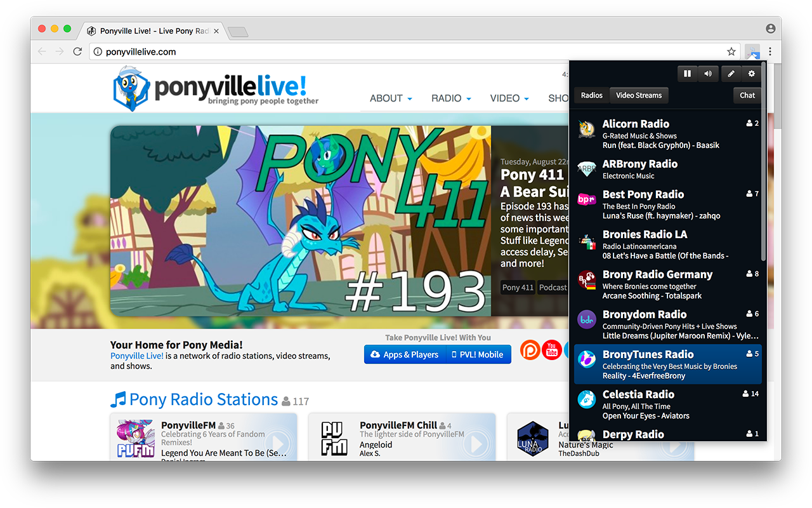This screenshot has width=812, height=508.
Task: Click the Luna Radio logo thumbnail
Action: point(533,438)
